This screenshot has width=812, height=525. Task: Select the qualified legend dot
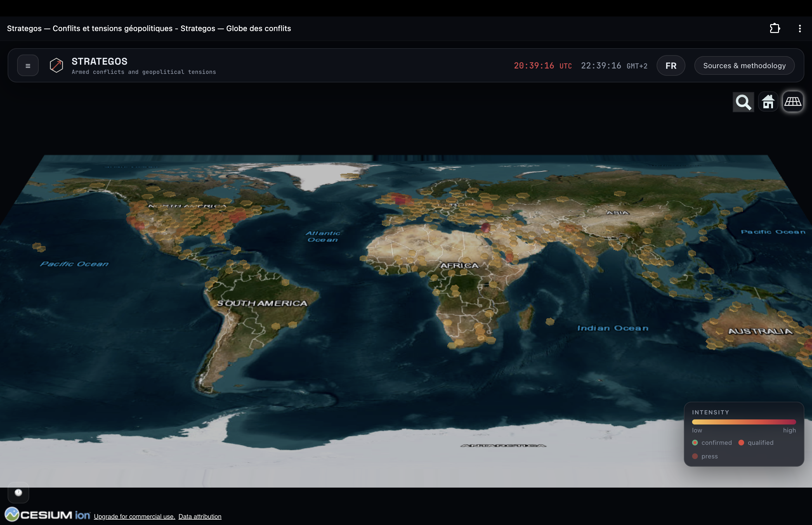(x=741, y=443)
